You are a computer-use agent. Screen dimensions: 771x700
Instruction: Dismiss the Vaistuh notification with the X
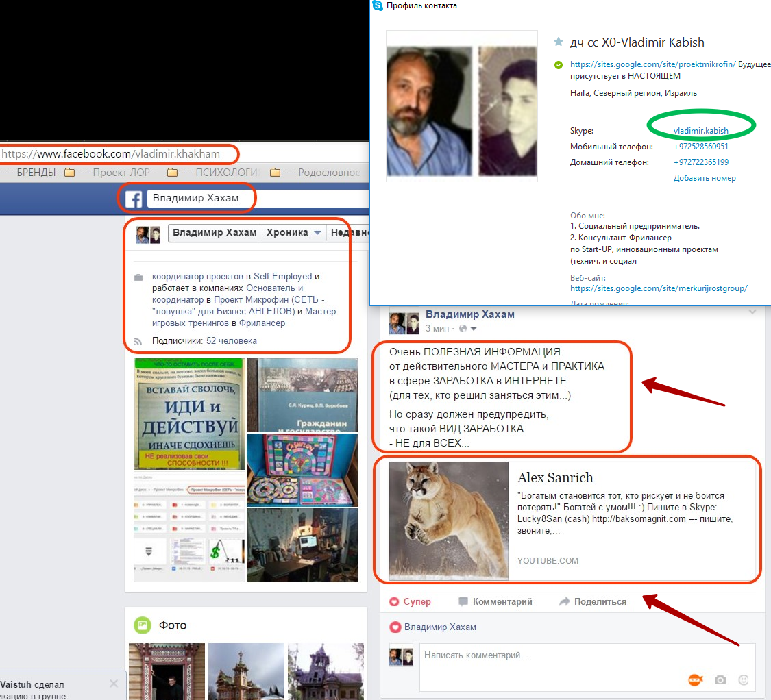(114, 684)
